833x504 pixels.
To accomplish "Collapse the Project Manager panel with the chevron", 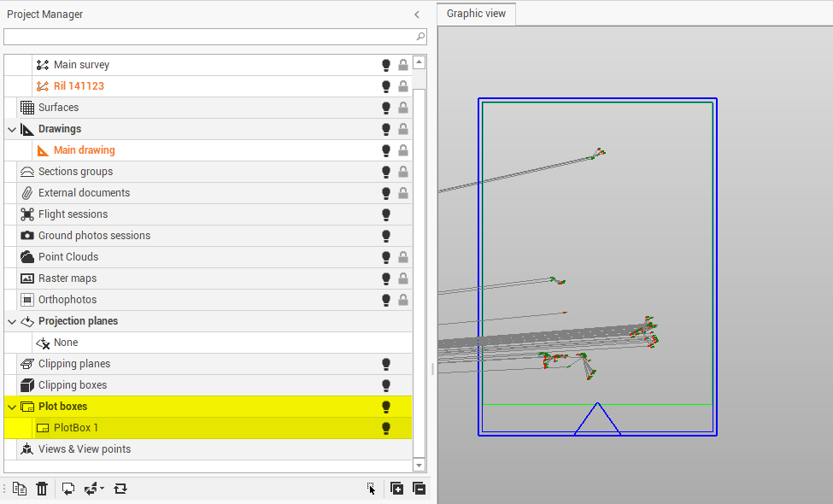I will (x=417, y=15).
